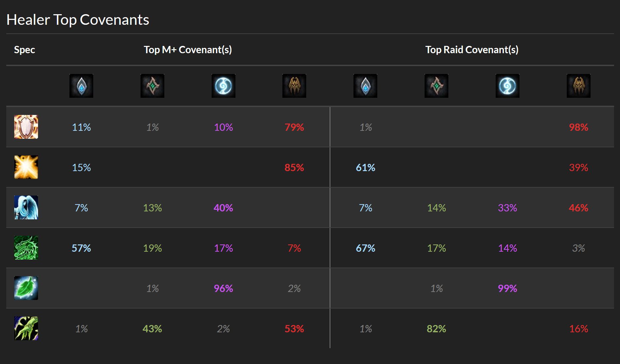Screen dimensions: 620x364
Task: Click the Spec column header
Action: [x=24, y=50]
